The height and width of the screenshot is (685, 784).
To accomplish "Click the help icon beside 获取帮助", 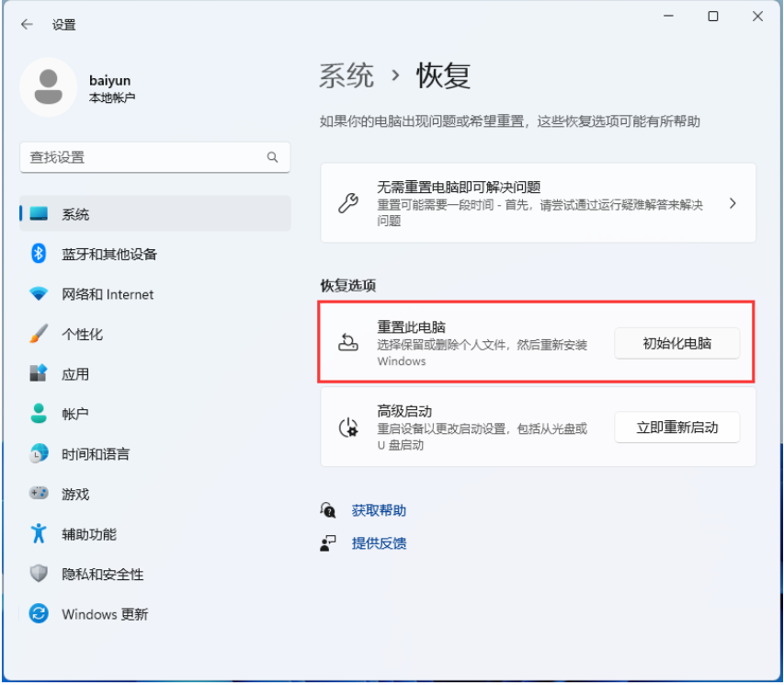I will pyautogui.click(x=328, y=510).
